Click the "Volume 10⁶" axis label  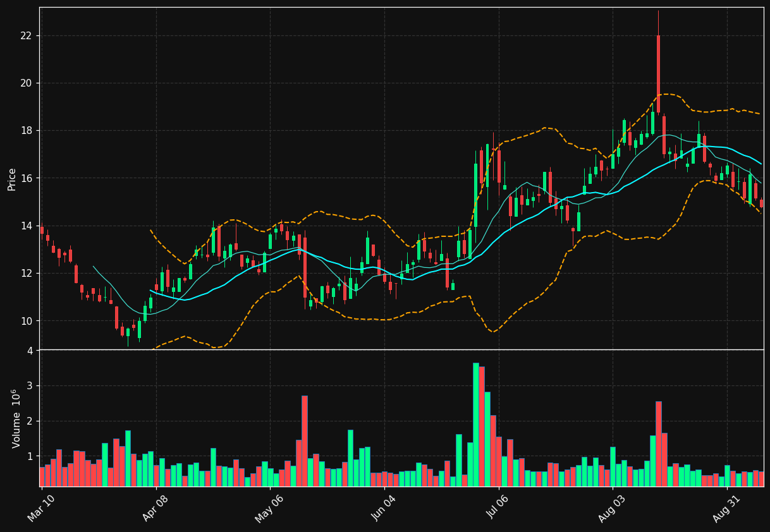16,418
